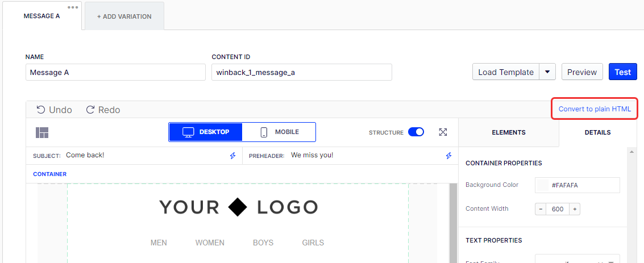Click the Content ID input field

[x=301, y=72]
